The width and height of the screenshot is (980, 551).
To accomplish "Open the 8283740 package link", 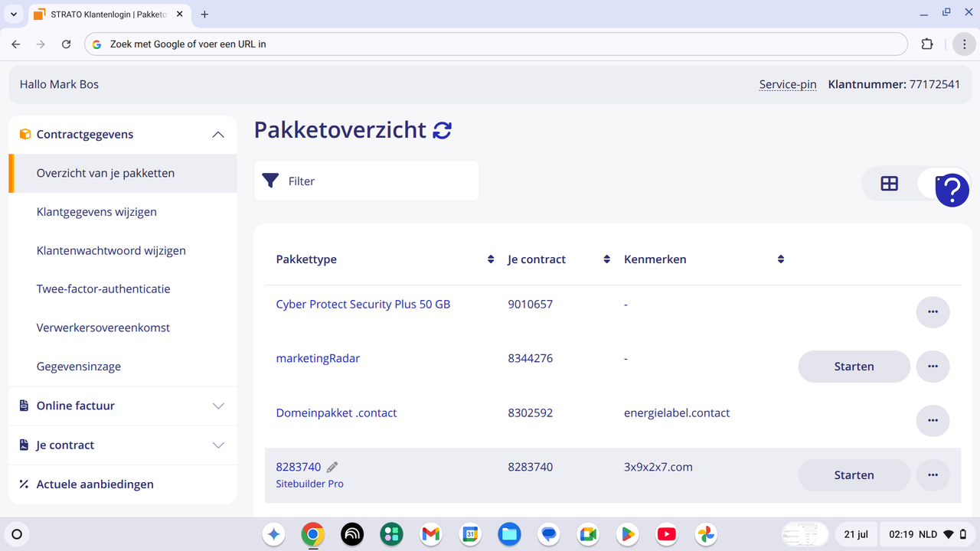I will tap(299, 467).
